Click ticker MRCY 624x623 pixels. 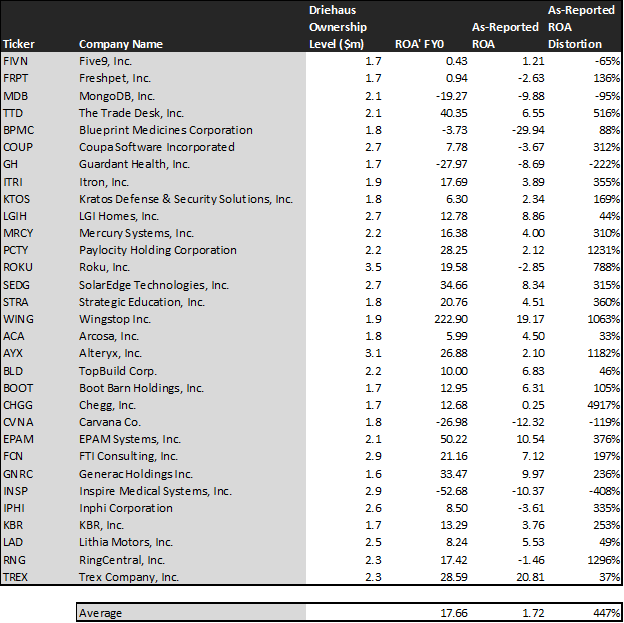pos(18,233)
